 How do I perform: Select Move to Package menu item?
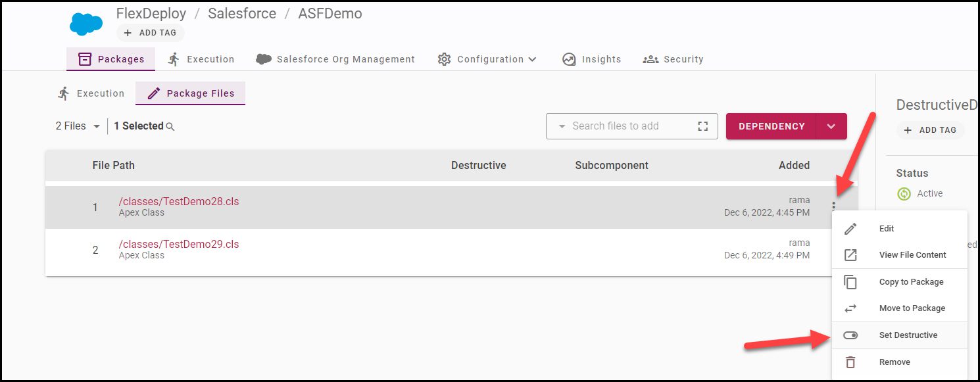(900, 308)
